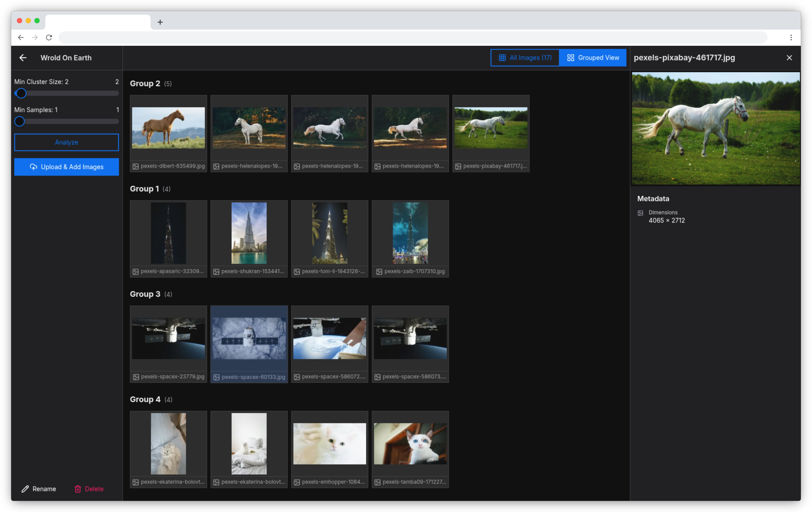Select the Rename pencil icon
Viewport: 812px width, 512px height.
(x=25, y=489)
